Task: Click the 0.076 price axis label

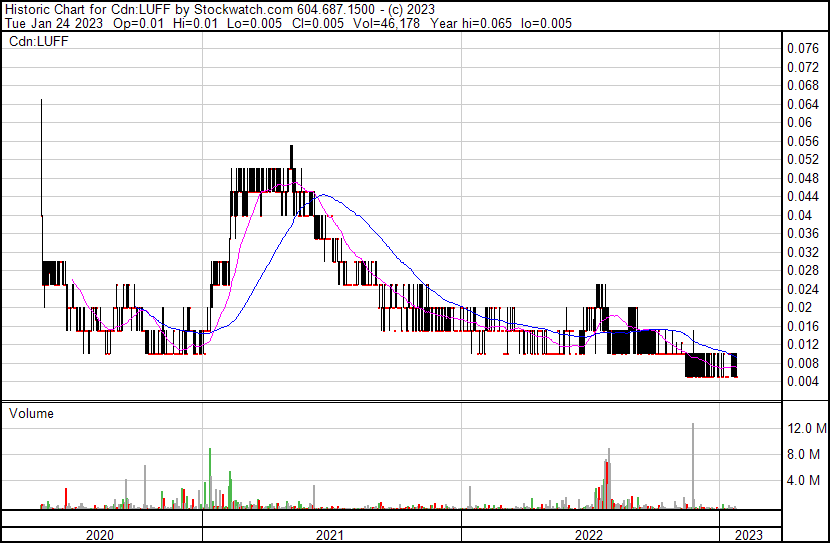Action: (x=803, y=48)
